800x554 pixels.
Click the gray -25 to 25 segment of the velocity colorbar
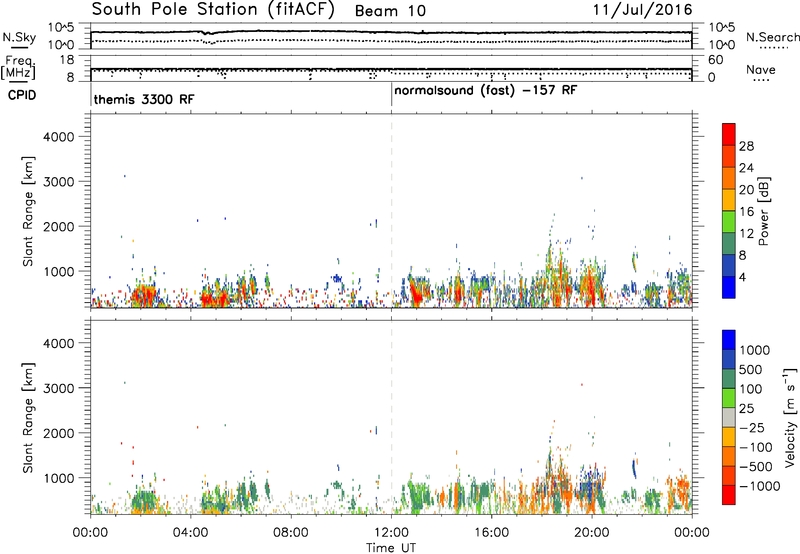(729, 418)
